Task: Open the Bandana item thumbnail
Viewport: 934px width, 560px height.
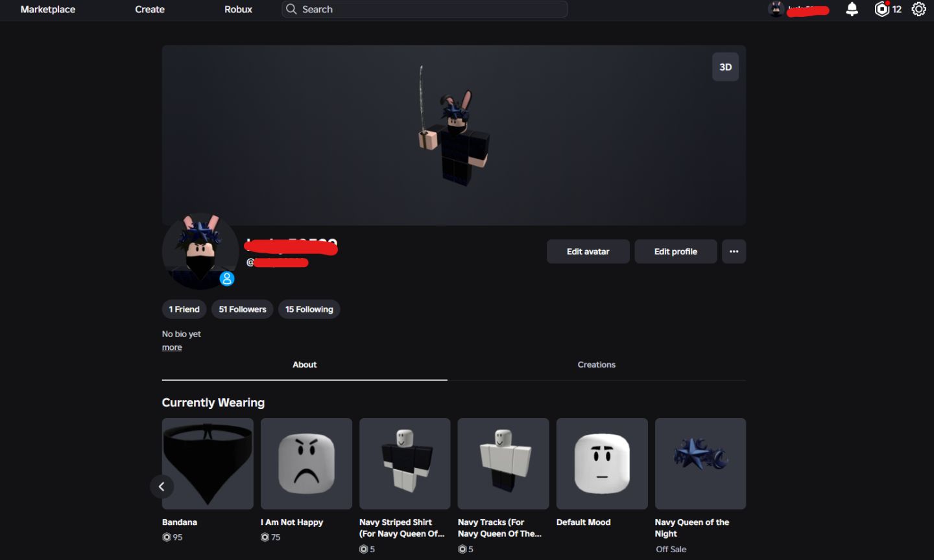Action: click(208, 463)
